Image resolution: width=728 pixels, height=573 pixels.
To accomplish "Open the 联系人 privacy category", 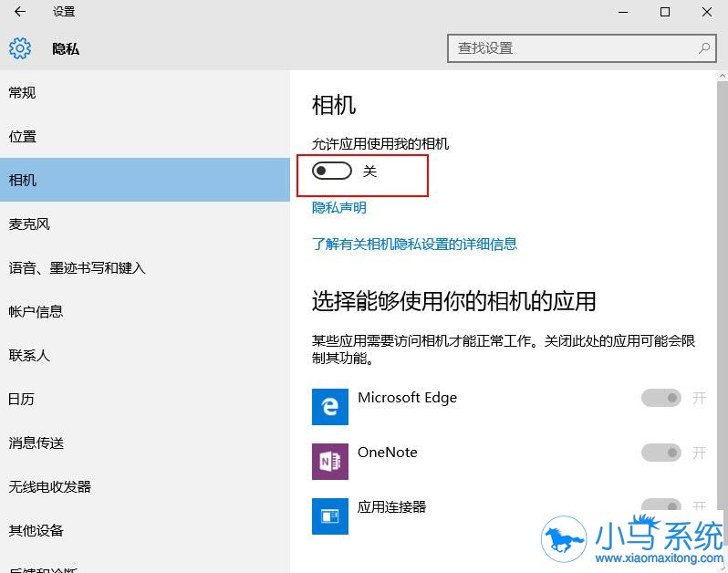I will pyautogui.click(x=145, y=356).
